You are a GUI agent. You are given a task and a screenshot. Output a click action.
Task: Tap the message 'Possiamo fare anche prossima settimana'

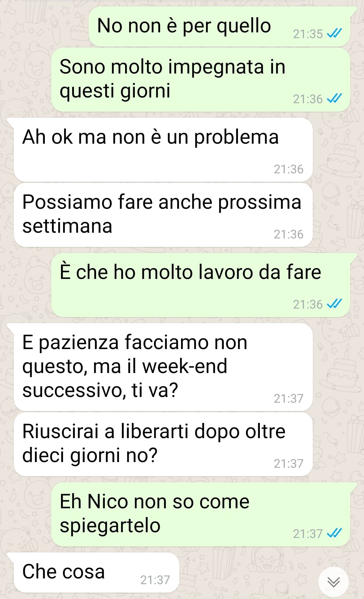[x=163, y=215]
